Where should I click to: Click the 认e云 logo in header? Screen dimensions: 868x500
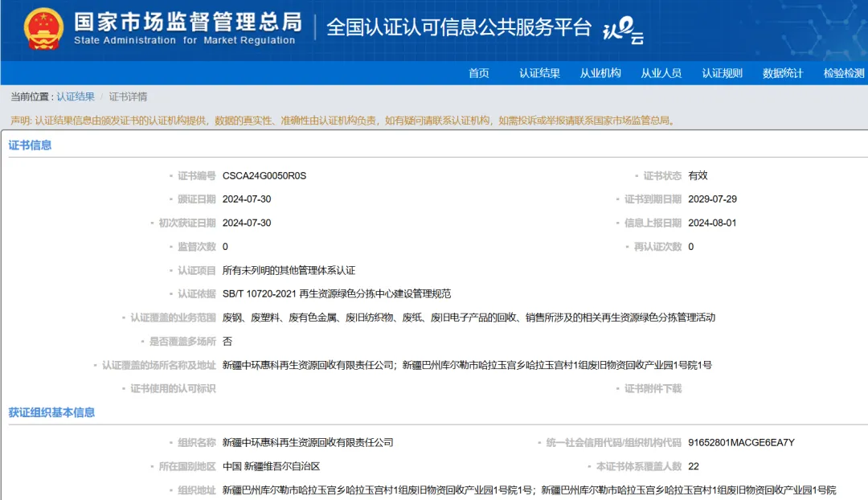click(x=624, y=31)
